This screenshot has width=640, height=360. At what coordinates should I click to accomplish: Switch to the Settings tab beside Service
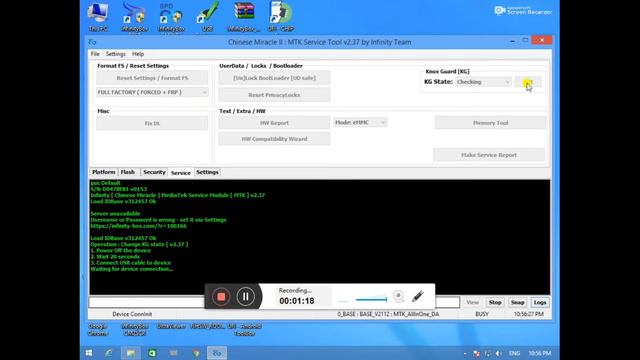click(x=207, y=172)
